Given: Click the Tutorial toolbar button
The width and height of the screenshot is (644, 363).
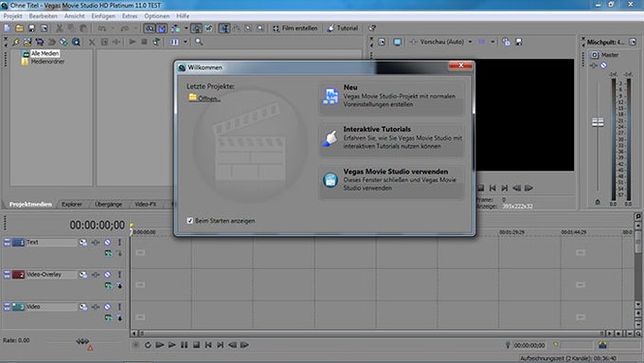Looking at the screenshot, I should [343, 27].
